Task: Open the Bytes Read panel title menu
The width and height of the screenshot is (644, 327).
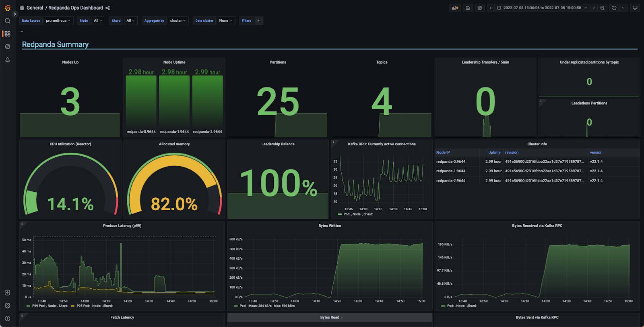Action: tap(330, 317)
